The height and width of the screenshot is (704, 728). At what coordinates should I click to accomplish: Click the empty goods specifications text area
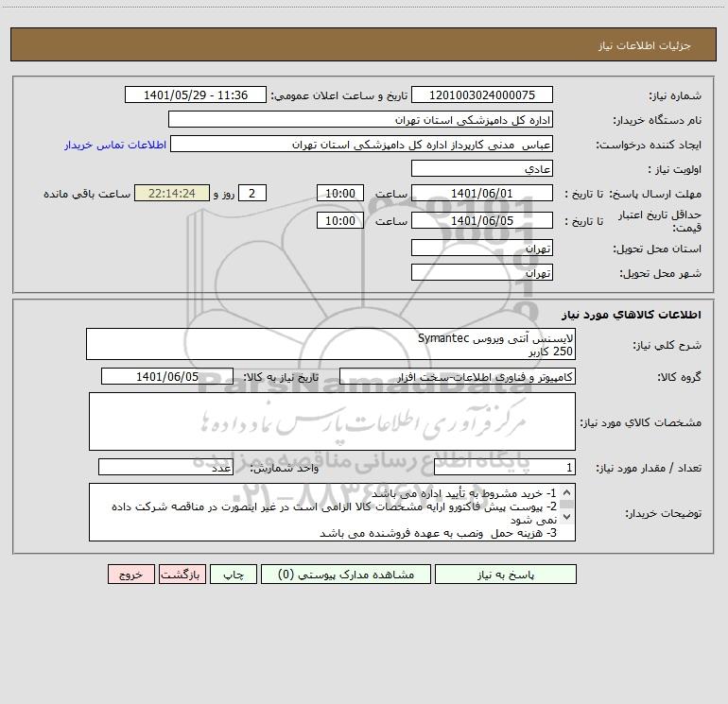[x=332, y=421]
